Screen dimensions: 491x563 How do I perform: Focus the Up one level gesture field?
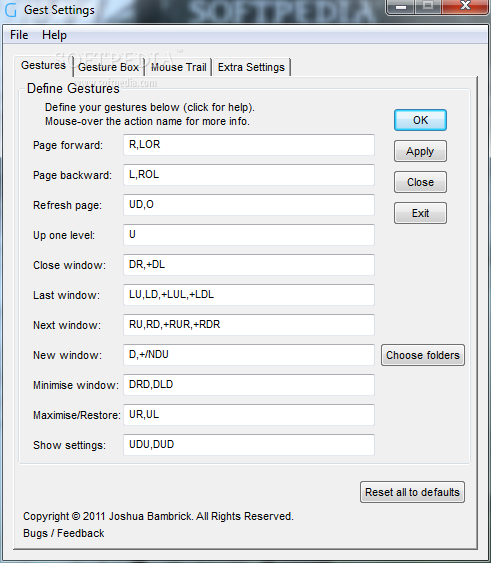point(249,235)
